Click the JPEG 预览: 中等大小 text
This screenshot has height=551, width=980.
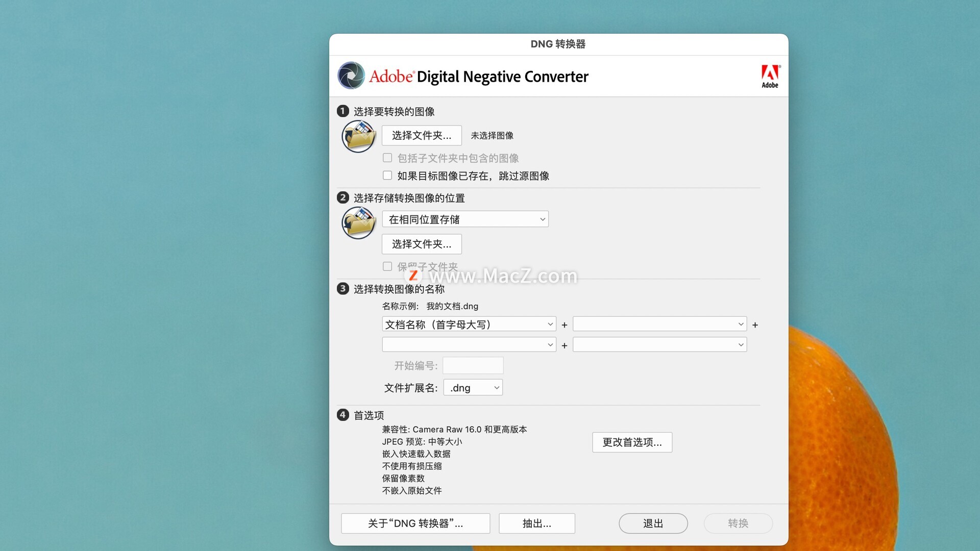[422, 442]
